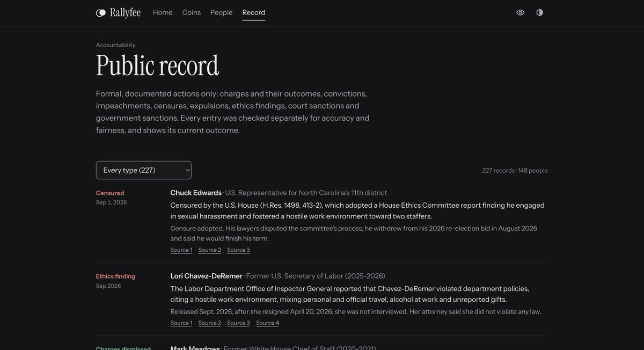This screenshot has height=350, width=644.
Task: Switch theme with the half-circle contrast icon
Action: pos(540,12)
